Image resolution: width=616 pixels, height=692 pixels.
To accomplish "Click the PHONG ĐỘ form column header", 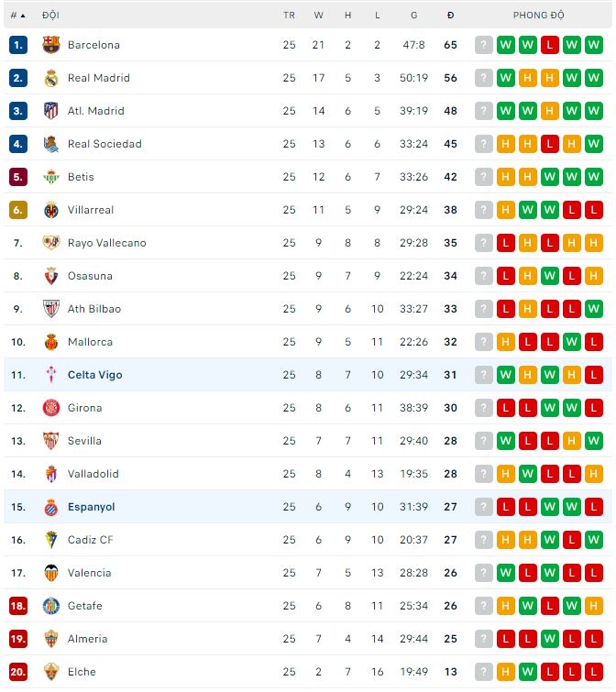I will pos(538,16).
